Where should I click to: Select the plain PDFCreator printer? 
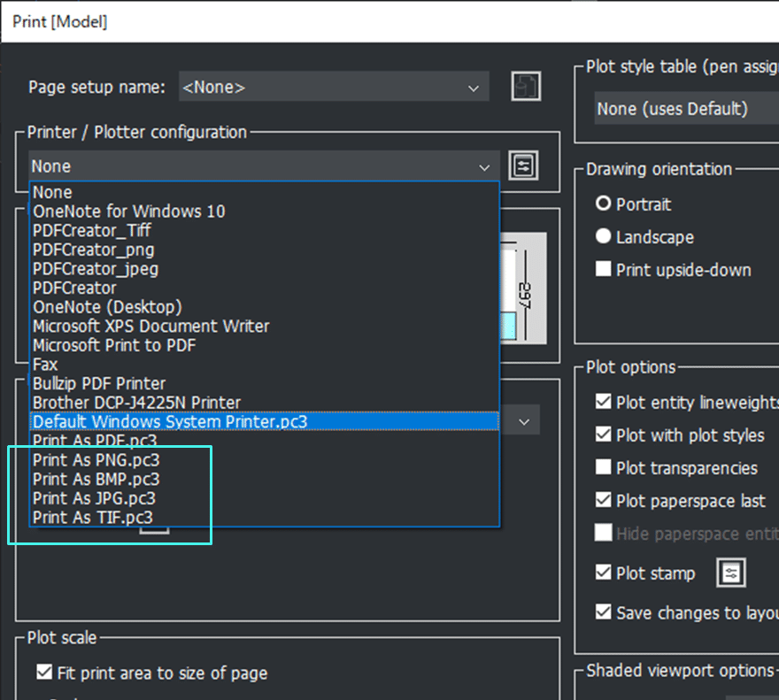[x=265, y=288]
